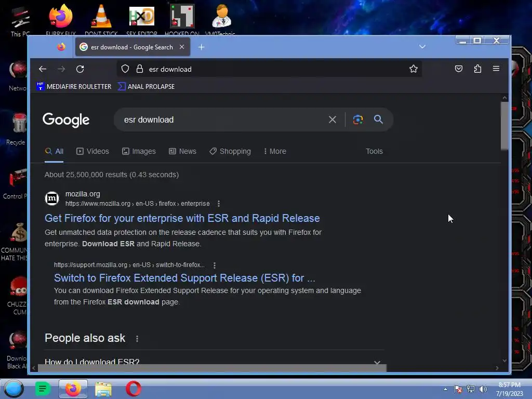Open Action Center flag icon
The height and width of the screenshot is (399, 532).
pos(458,389)
